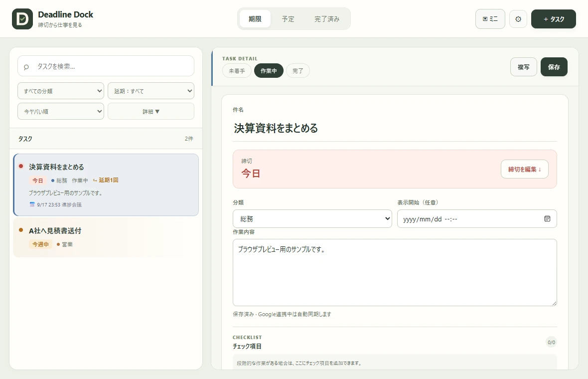Switch to ミニ compact view

(x=490, y=19)
